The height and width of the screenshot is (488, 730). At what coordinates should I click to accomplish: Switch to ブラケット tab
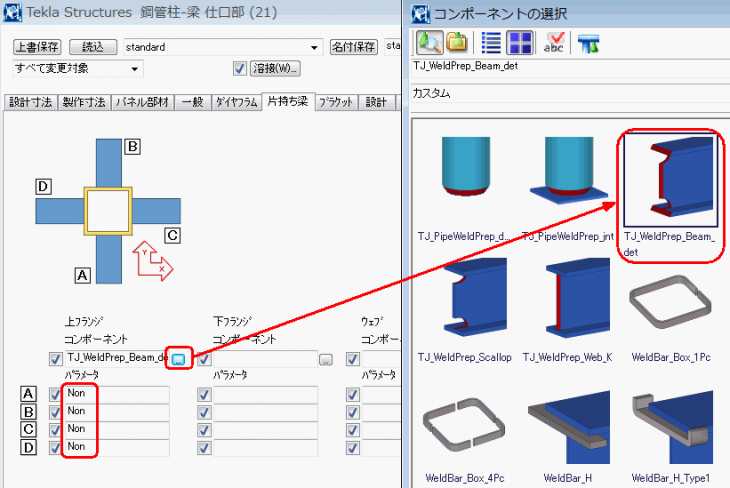tap(337, 102)
